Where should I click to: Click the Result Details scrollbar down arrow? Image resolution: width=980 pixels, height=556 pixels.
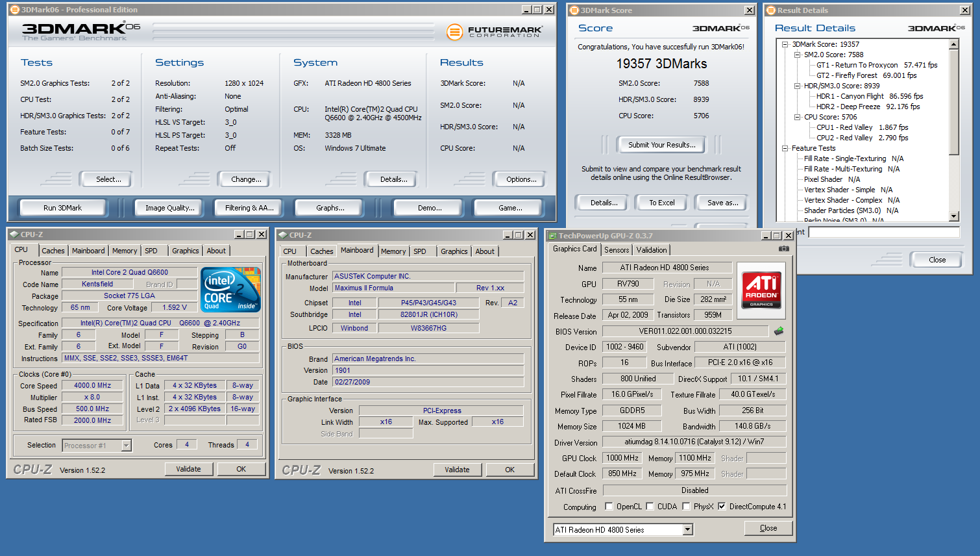[953, 216]
